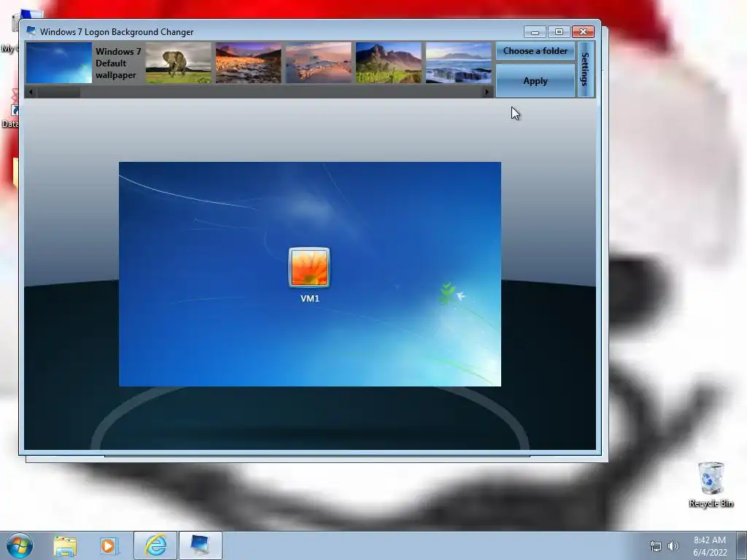Screen dimensions: 747x560
Task: Click the VM1 user avatar in preview
Action: coord(309,267)
